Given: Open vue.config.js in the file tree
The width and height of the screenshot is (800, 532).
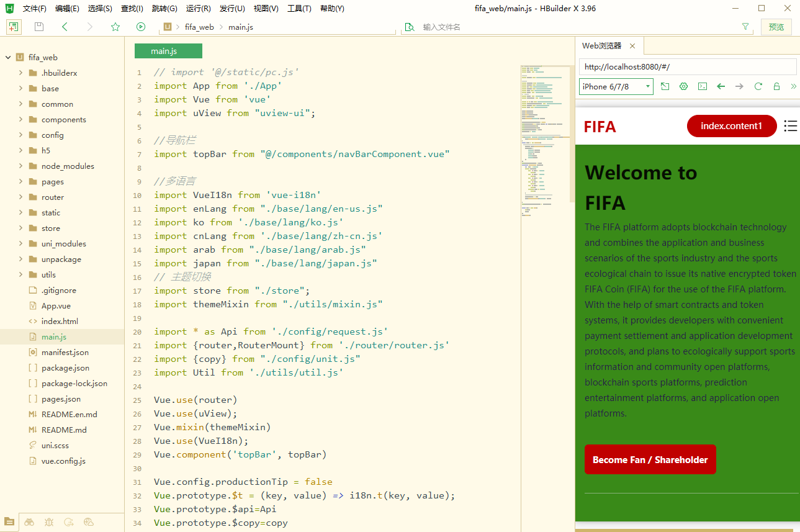Looking at the screenshot, I should (x=63, y=461).
